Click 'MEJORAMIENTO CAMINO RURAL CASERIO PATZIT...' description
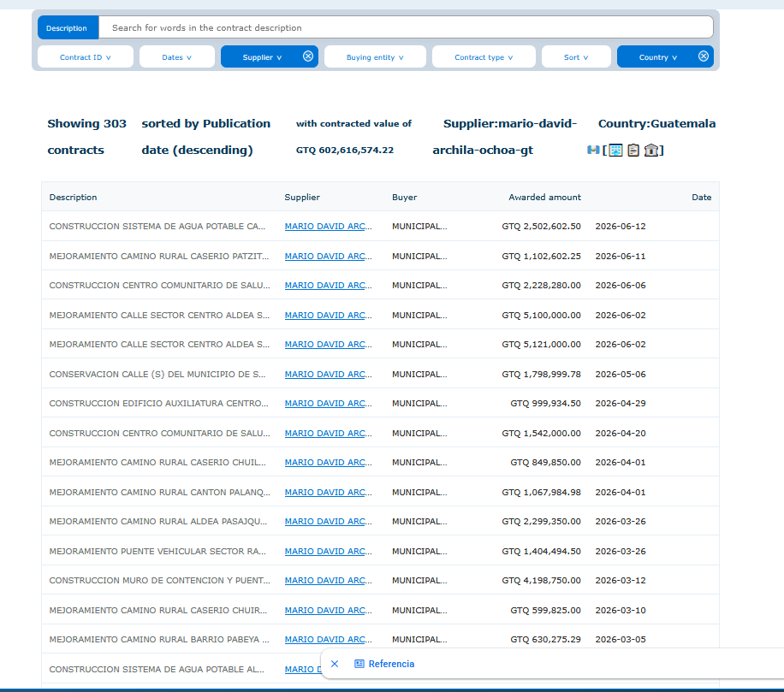This screenshot has height=692, width=784. point(159,257)
